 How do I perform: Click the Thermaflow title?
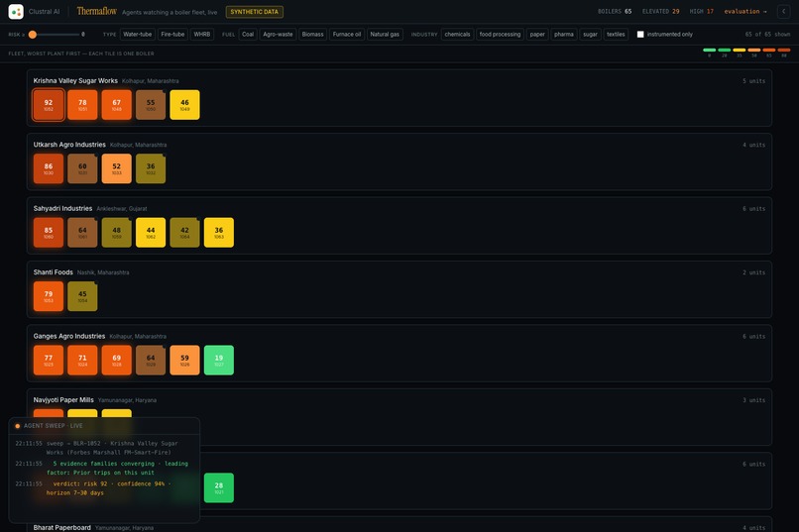96,11
